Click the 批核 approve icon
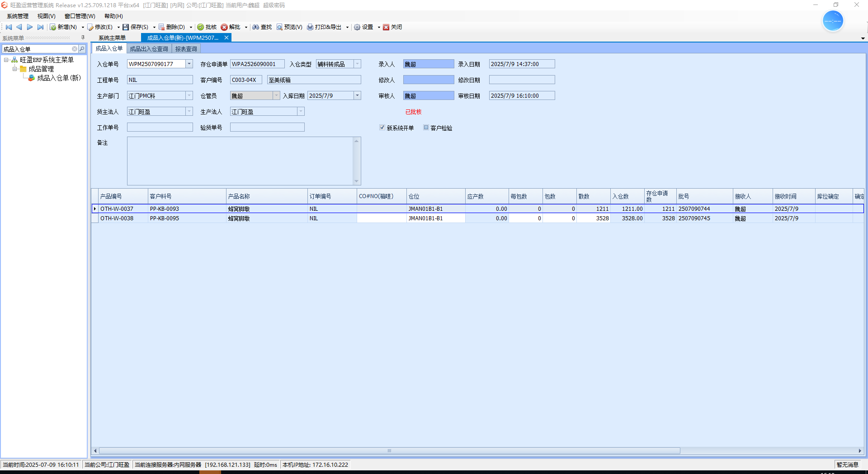Screen dimensions: 868x474 (x=201, y=27)
